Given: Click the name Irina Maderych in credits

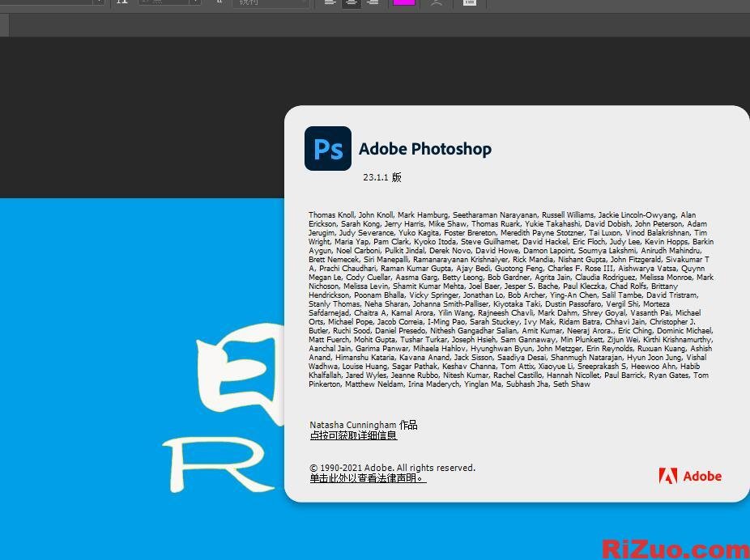Looking at the screenshot, I should click(433, 384).
